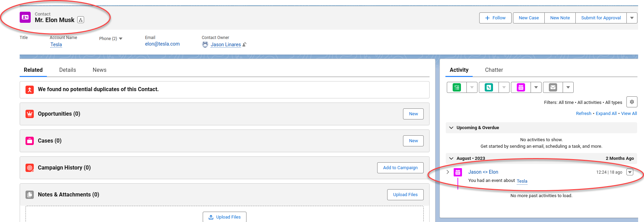Click the Opportunities crown icon

30,114
